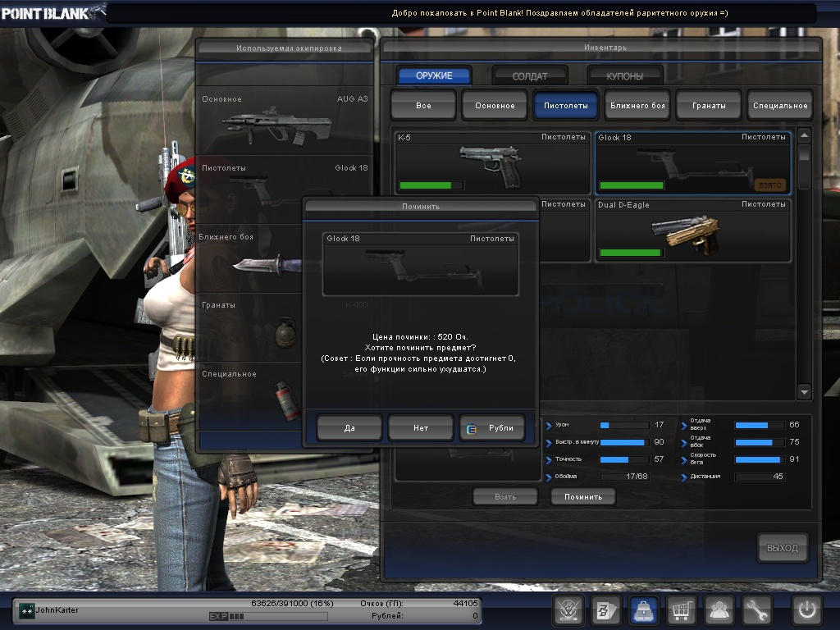The width and height of the screenshot is (840, 630).
Task: Open the shop cart icon
Action: 682,609
